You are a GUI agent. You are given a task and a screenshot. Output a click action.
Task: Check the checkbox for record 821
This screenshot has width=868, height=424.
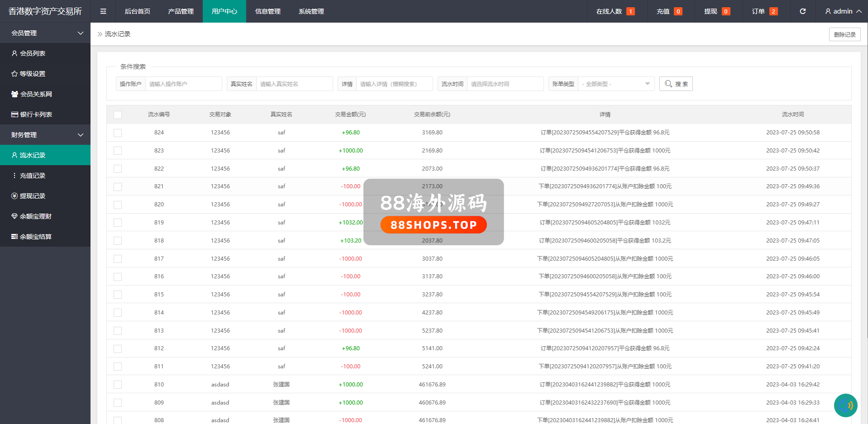pyautogui.click(x=118, y=186)
